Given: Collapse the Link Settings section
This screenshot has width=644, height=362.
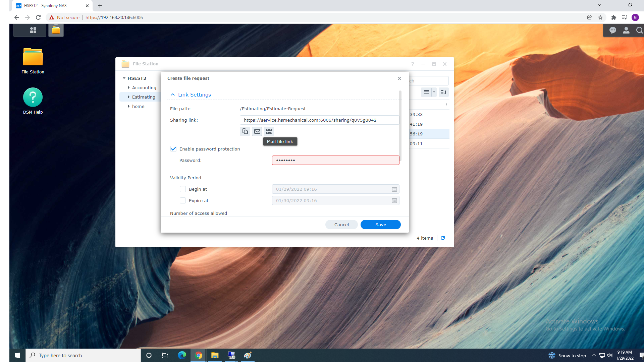Looking at the screenshot, I should pos(173,95).
